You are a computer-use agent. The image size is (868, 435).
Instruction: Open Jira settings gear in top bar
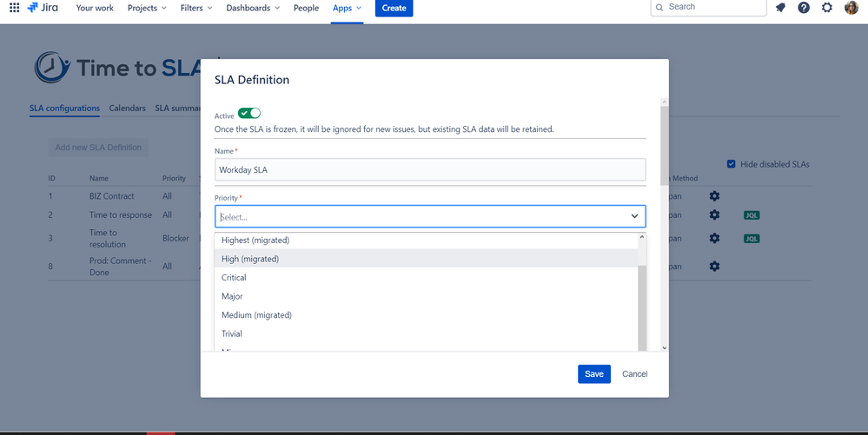pyautogui.click(x=827, y=8)
